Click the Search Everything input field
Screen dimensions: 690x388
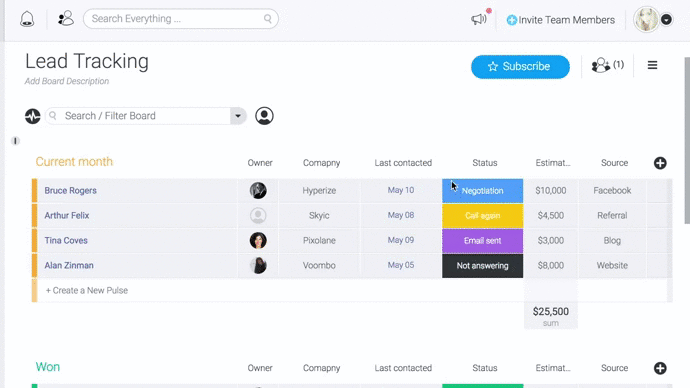(x=180, y=19)
